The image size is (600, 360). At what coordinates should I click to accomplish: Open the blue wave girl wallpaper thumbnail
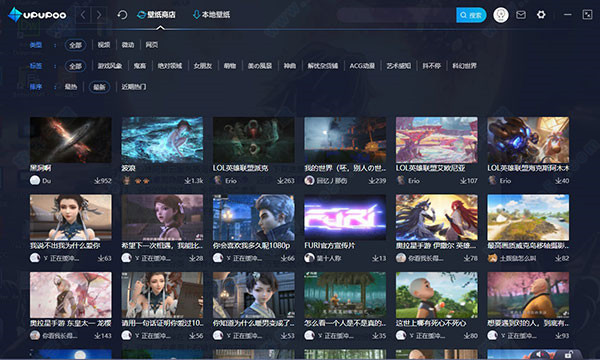(x=162, y=140)
